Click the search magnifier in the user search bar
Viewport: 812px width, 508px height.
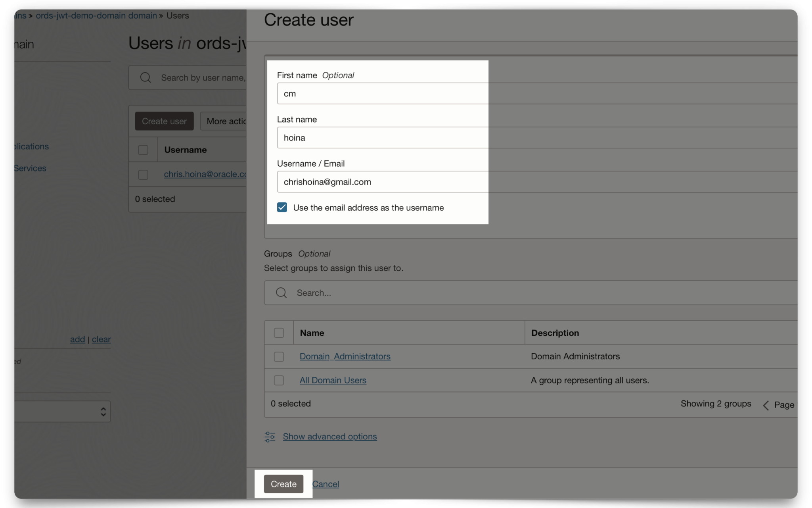click(x=145, y=77)
